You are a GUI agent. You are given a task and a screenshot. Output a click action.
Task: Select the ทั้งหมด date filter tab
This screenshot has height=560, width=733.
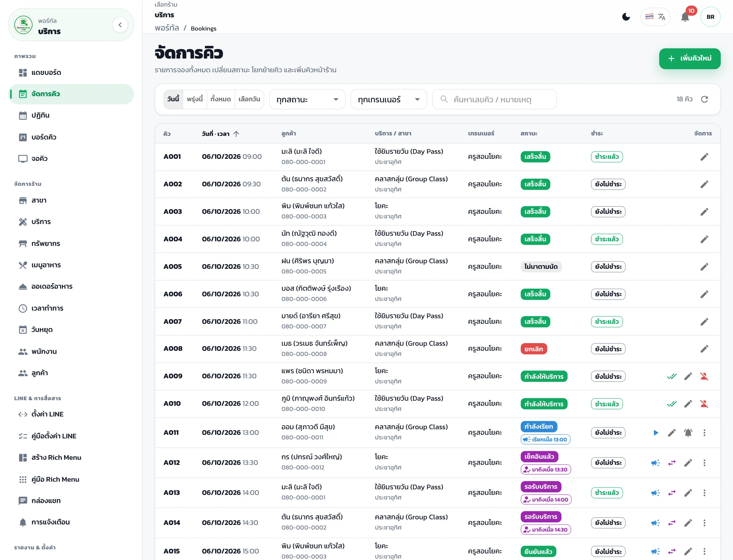click(x=221, y=99)
